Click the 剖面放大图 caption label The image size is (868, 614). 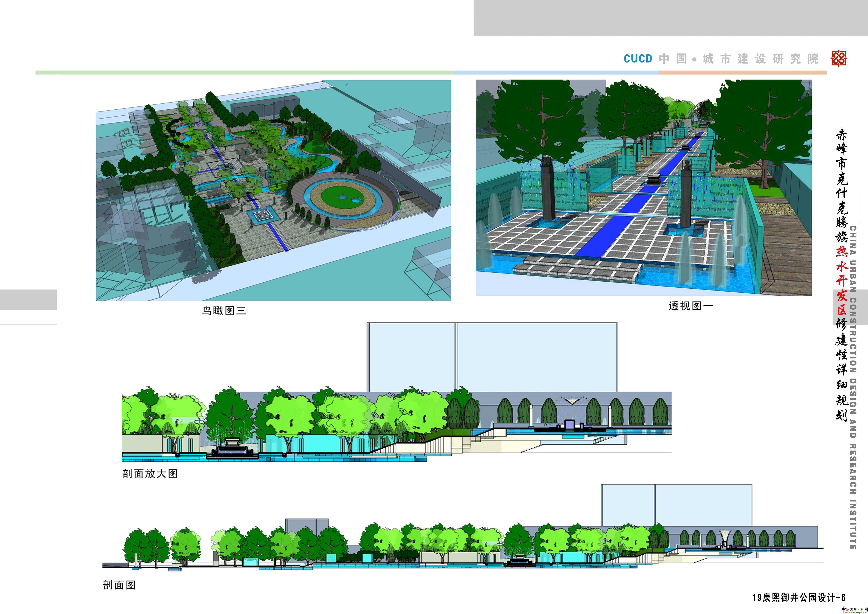point(150,474)
